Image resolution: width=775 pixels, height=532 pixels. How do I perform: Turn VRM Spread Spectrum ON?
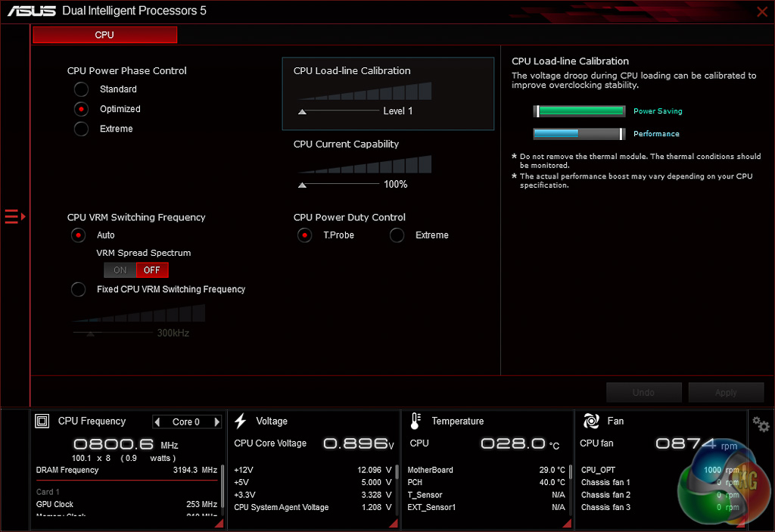pos(120,270)
